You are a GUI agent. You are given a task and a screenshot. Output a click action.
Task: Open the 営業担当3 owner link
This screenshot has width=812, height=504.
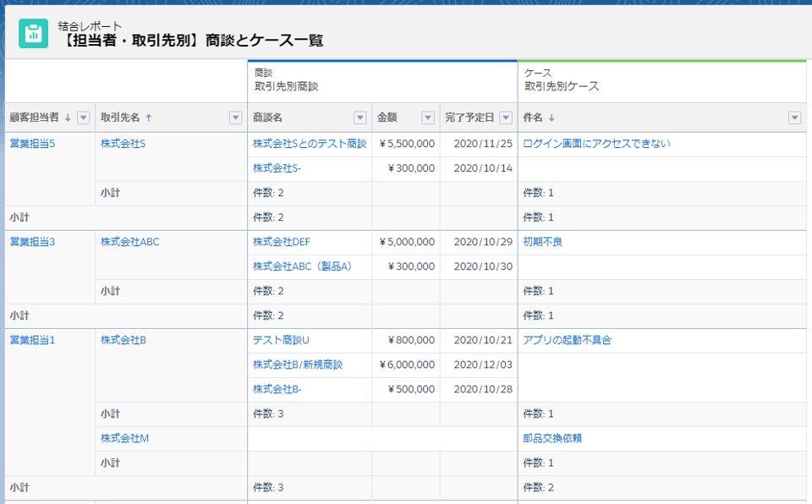tap(32, 242)
